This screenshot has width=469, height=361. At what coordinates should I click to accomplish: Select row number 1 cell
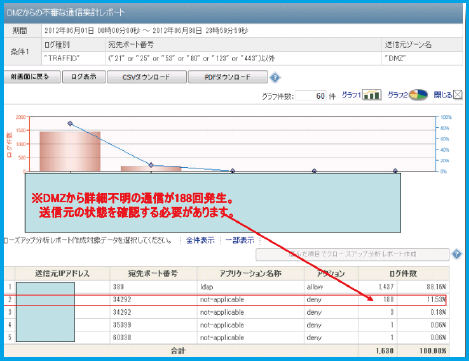[10, 287]
